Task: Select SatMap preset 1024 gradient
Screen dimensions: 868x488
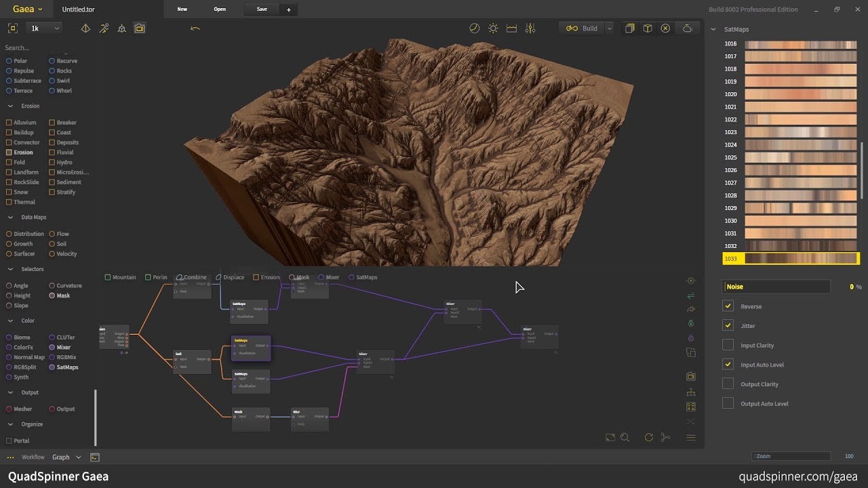Action: pyautogui.click(x=800, y=145)
